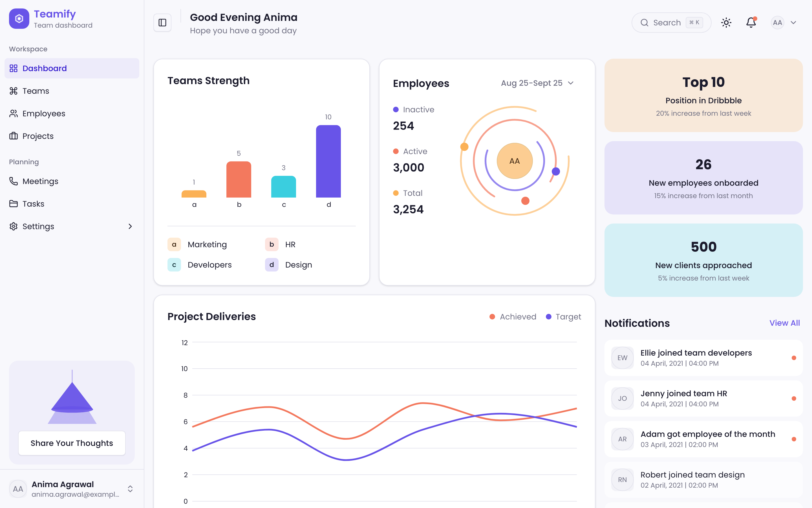The height and width of the screenshot is (508, 812).
Task: Click the Meetings phone icon
Action: point(14,181)
